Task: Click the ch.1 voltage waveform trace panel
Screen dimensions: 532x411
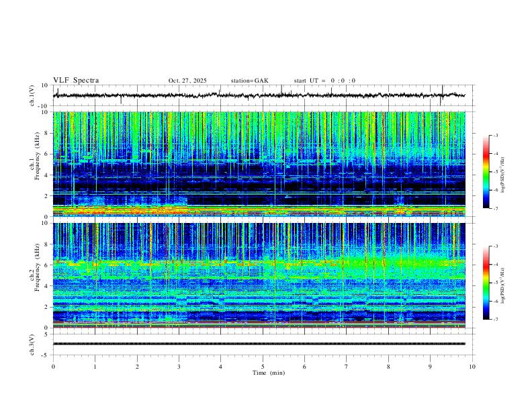Action: tap(263, 95)
